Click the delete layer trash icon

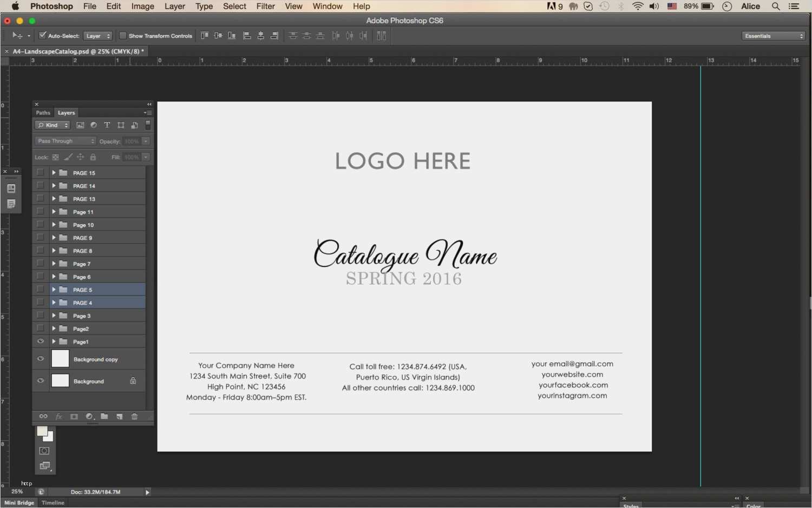click(134, 416)
